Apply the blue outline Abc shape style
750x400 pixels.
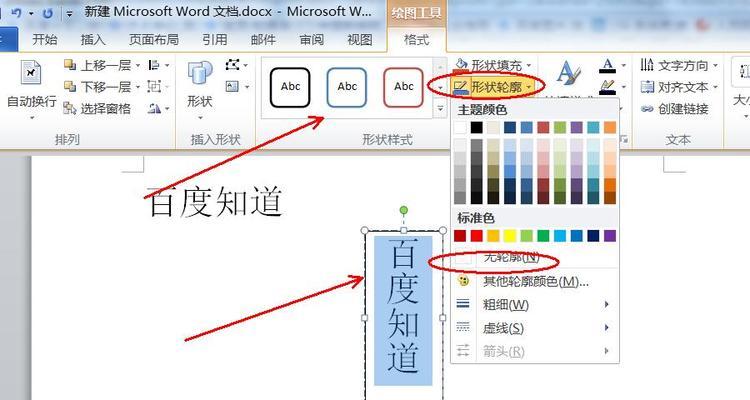(347, 87)
